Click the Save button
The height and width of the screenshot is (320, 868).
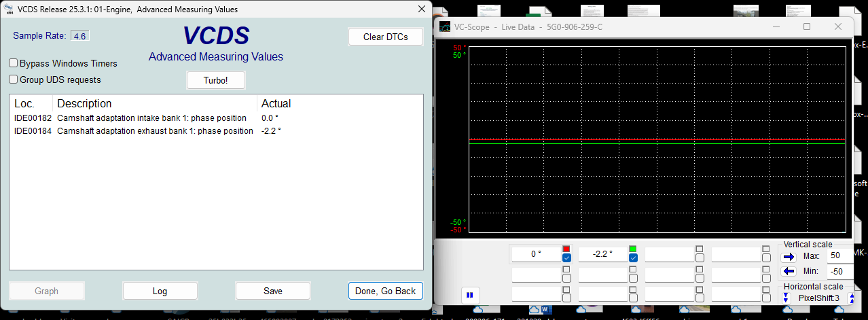[273, 291]
